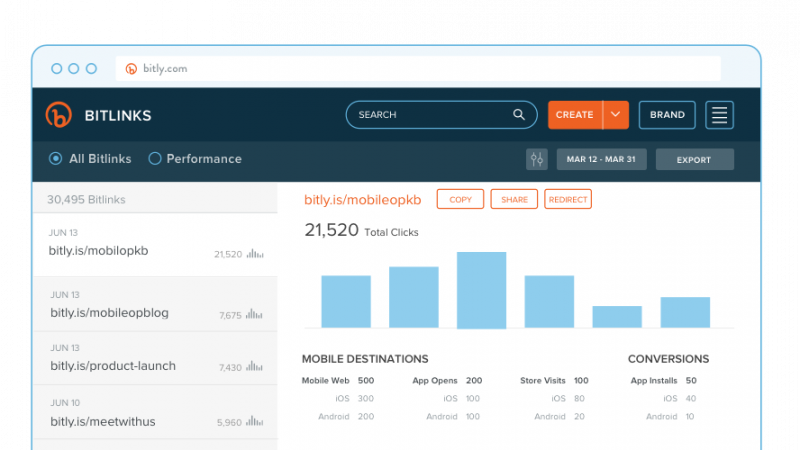Open stats icon for bitly.is/mobilopkb row
The height and width of the screenshot is (450, 800).
pos(255,254)
